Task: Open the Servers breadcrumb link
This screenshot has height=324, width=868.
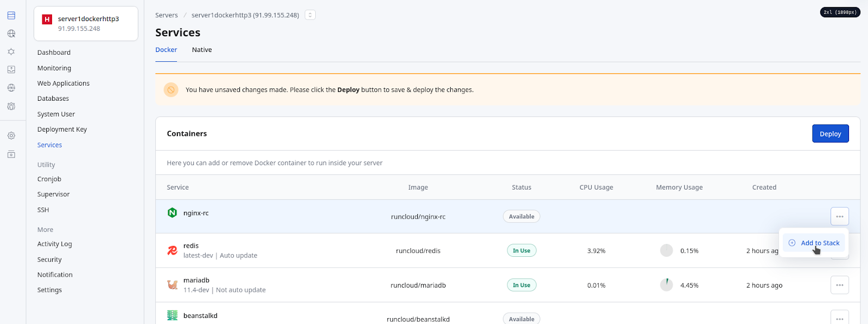Action: (x=167, y=15)
